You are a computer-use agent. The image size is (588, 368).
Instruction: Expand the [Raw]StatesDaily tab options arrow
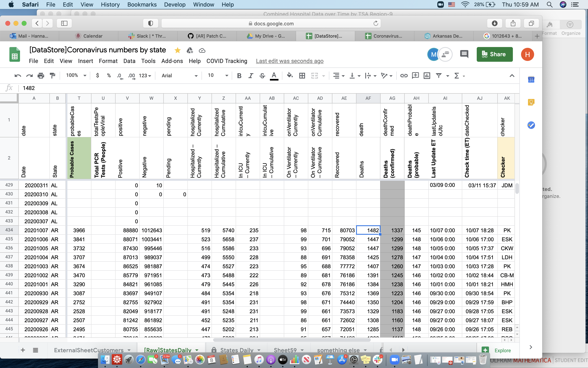197,350
